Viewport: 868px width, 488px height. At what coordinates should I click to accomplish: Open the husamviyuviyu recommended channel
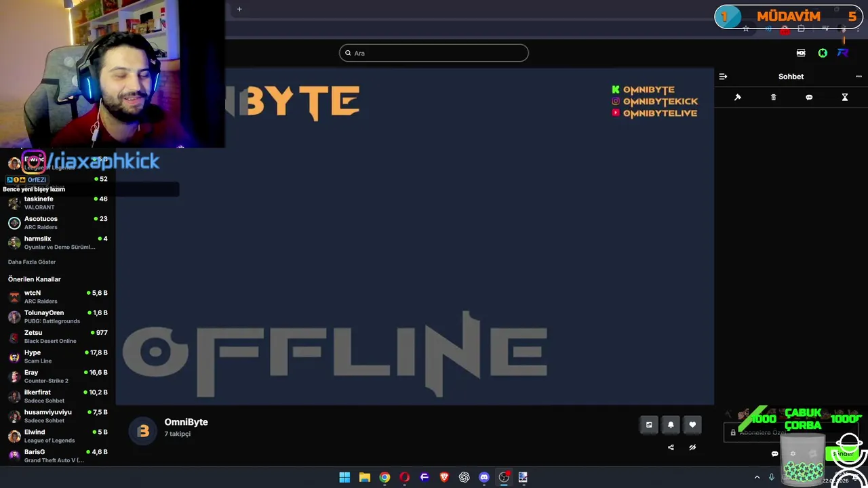(58, 416)
